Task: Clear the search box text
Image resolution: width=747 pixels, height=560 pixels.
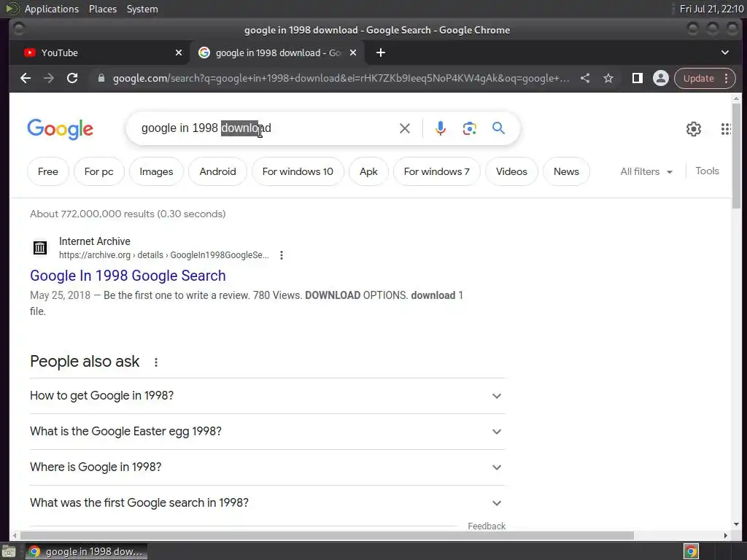Action: tap(404, 128)
